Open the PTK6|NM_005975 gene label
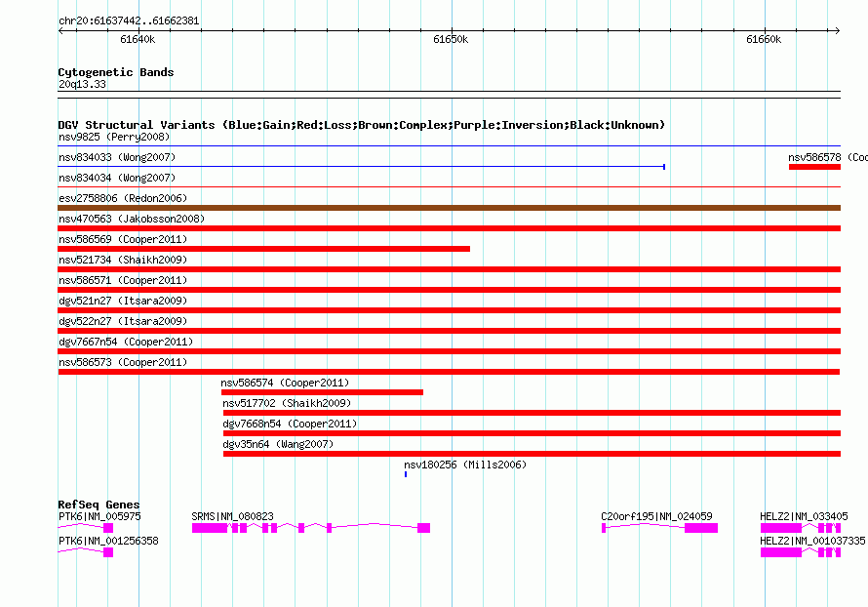 click(x=99, y=516)
